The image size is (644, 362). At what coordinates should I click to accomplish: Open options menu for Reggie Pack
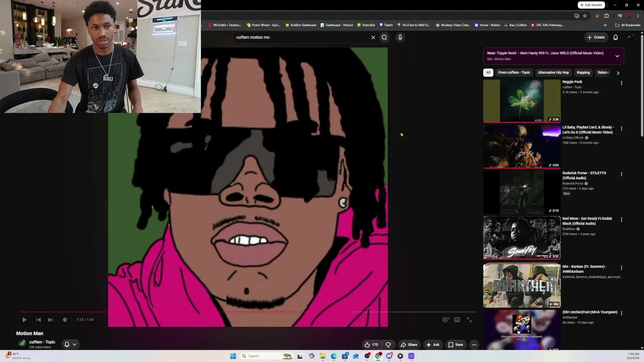click(x=621, y=83)
